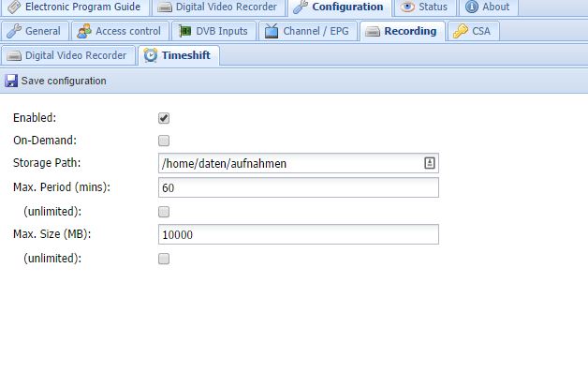Click the alarm clock icon on Timeshift
This screenshot has width=588, height=372.
tap(151, 55)
